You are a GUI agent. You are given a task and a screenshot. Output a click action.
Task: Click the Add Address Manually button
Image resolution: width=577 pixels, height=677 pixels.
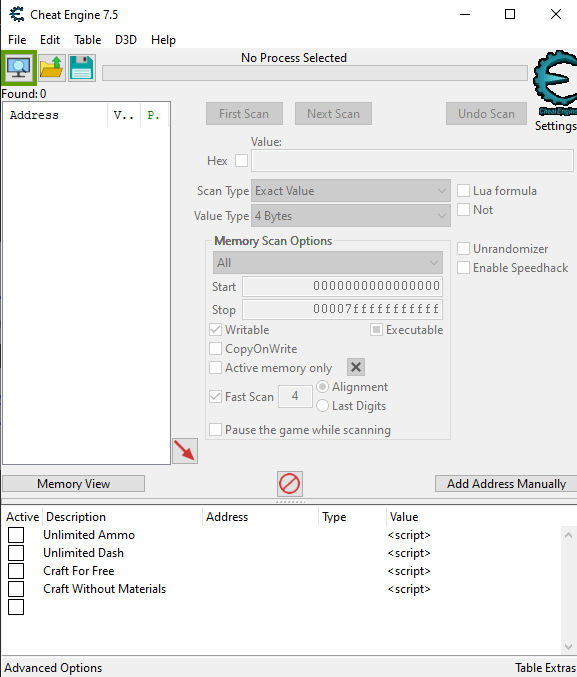(506, 484)
